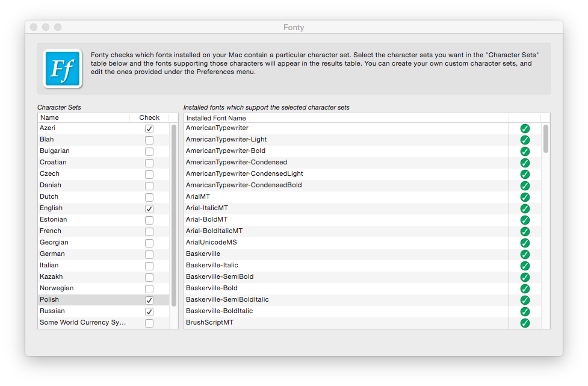Image resolution: width=588 pixels, height=386 pixels.
Task: Uncheck the Azeri character set
Action: click(149, 129)
